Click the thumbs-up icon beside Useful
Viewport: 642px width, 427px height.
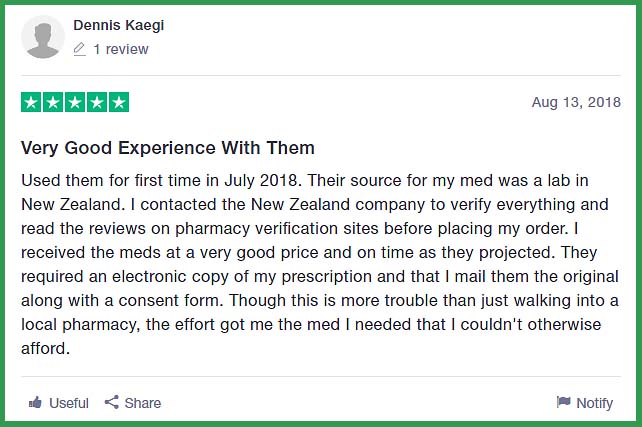tap(35, 402)
